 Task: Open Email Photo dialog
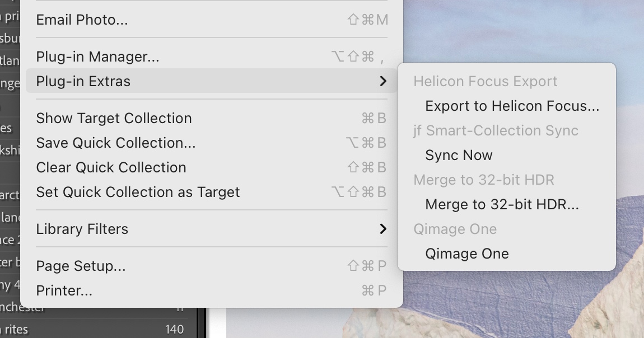click(x=212, y=20)
